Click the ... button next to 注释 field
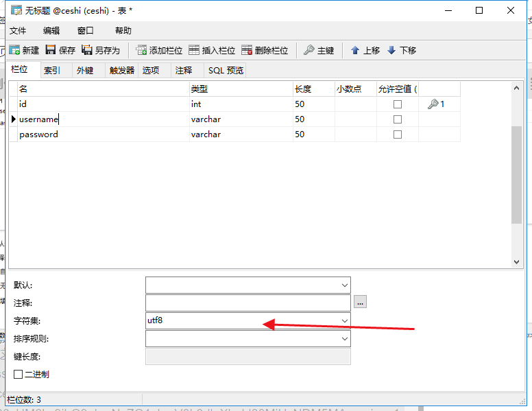Image resolution: width=532 pixels, height=411 pixels. click(x=360, y=302)
